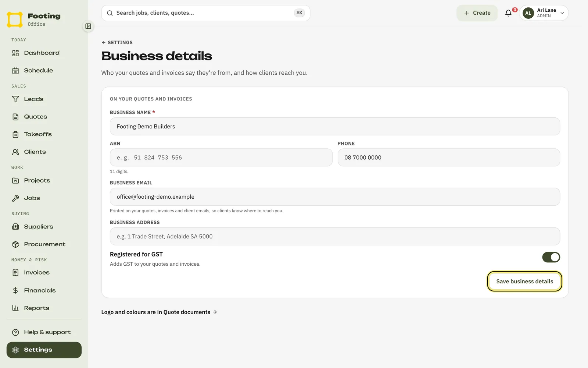588x368 pixels.
Task: Collapse the sidebar panel icon
Action: [88, 26]
